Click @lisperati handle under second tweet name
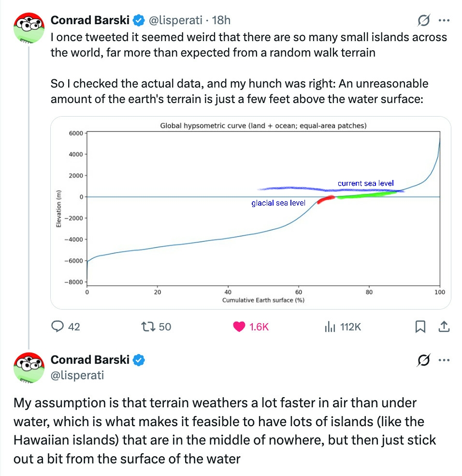This screenshot has width=462, height=476. (x=77, y=375)
